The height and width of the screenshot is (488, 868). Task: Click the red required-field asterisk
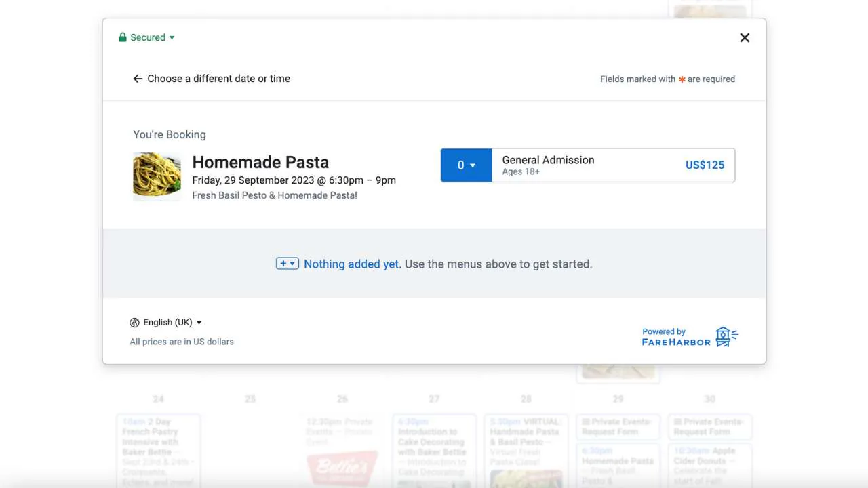682,79
